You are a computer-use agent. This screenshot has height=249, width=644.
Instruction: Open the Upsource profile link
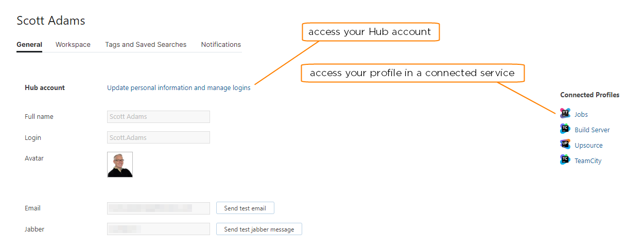pos(588,146)
